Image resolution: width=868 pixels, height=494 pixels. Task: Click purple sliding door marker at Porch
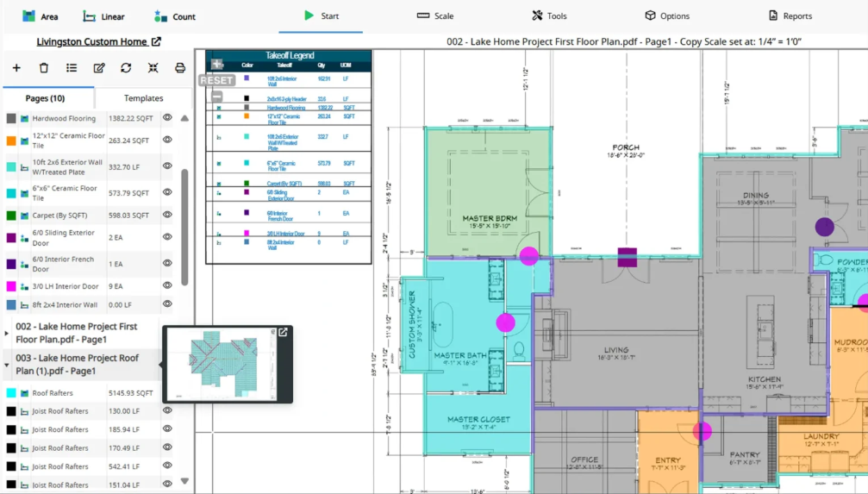[628, 257]
